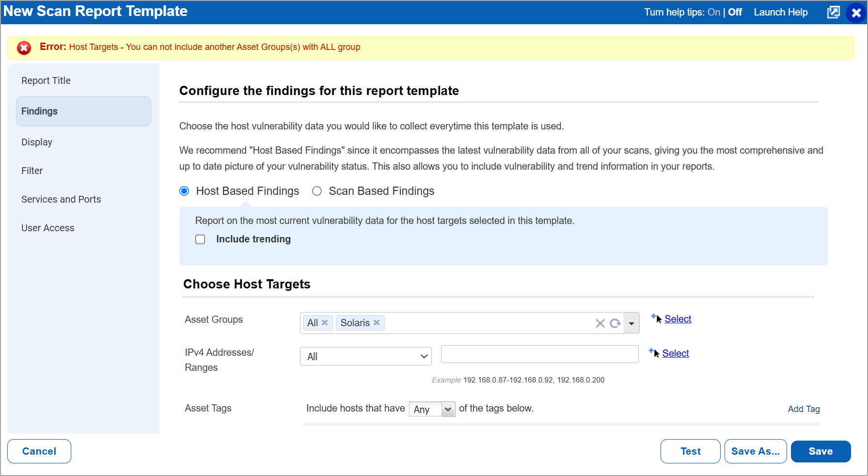Pop out the report template window
Image resolution: width=868 pixels, height=476 pixels.
[833, 12]
